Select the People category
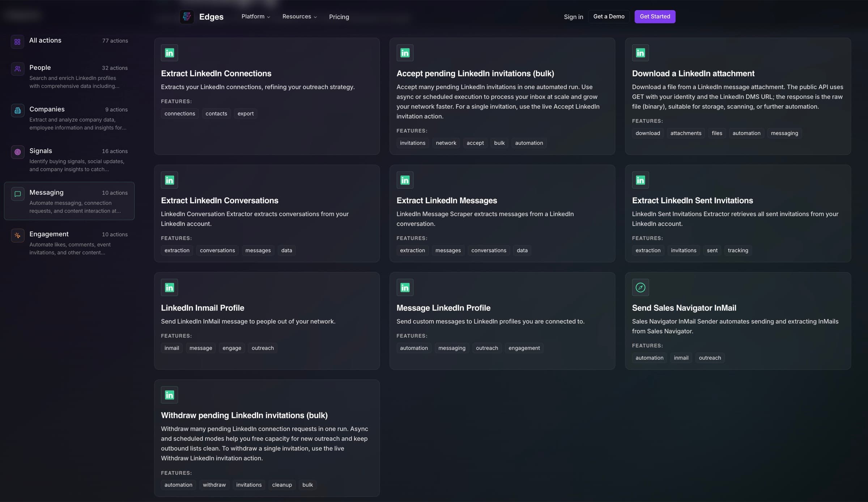This screenshot has width=868, height=502. (69, 76)
